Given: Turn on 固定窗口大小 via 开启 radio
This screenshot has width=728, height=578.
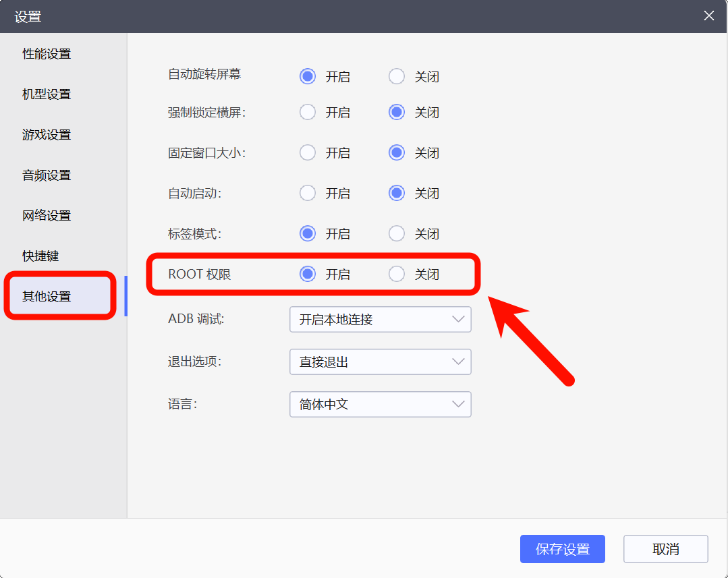Looking at the screenshot, I should tap(308, 153).
